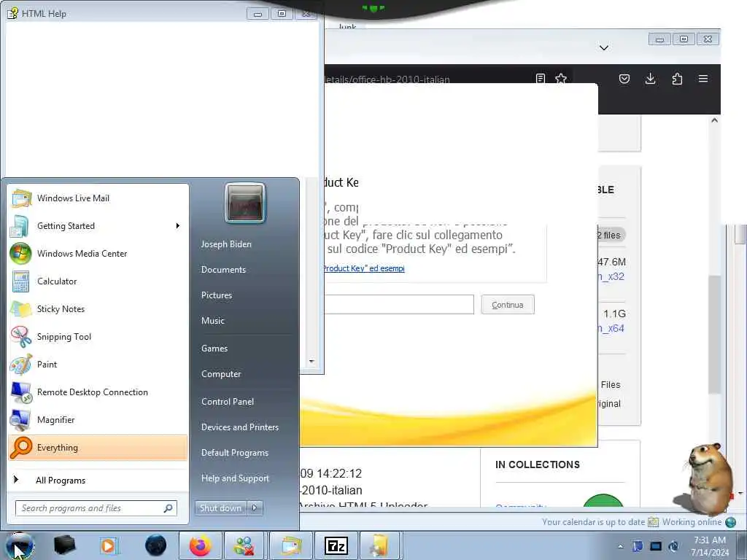Start the Snipping Tool
This screenshot has width=747, height=560.
click(x=98, y=337)
